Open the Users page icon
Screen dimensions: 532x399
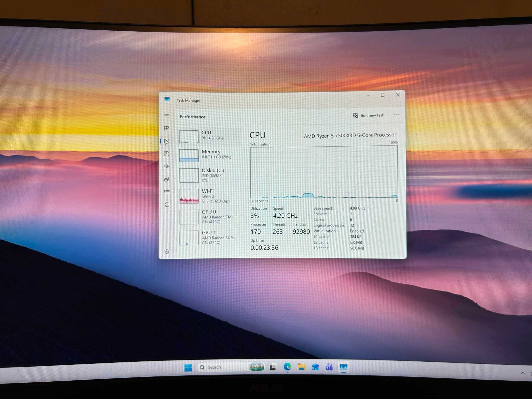tap(167, 179)
